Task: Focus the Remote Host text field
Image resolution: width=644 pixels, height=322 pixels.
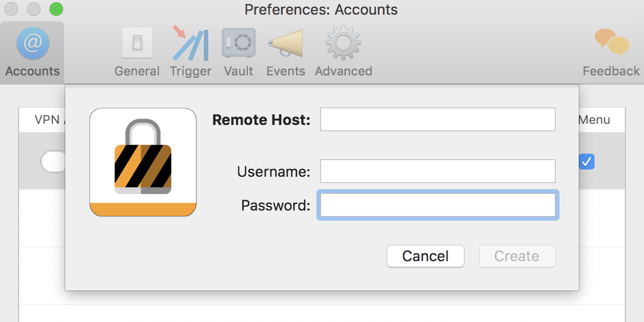Action: (438, 119)
